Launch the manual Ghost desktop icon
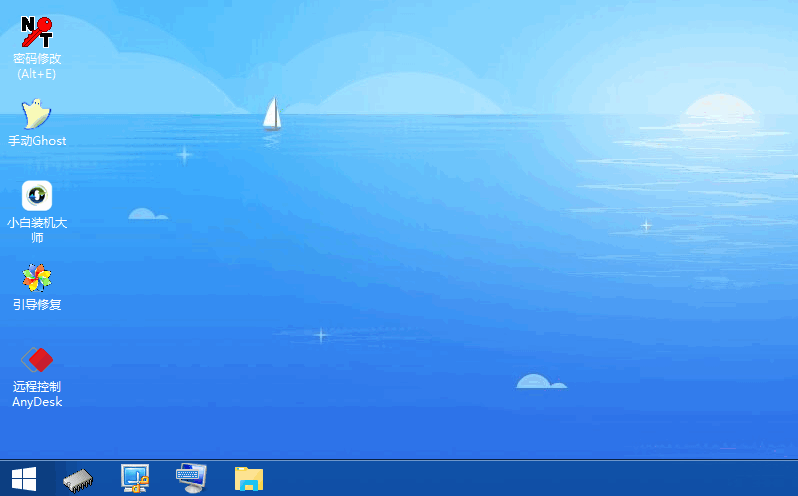 click(37, 113)
